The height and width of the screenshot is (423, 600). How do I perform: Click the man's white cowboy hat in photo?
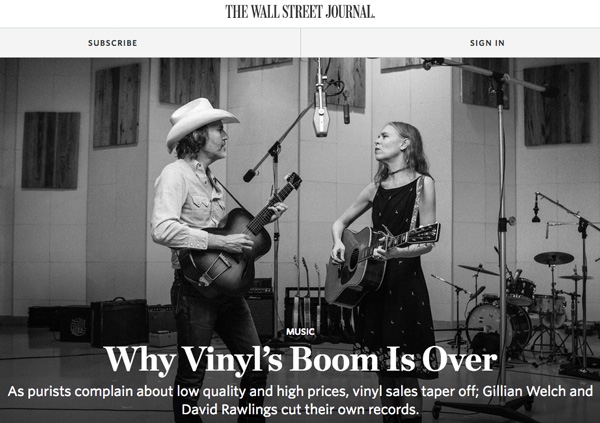pos(200,120)
